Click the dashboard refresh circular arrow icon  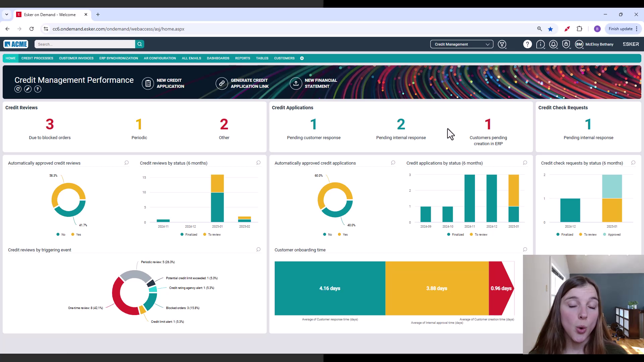[x=18, y=89]
